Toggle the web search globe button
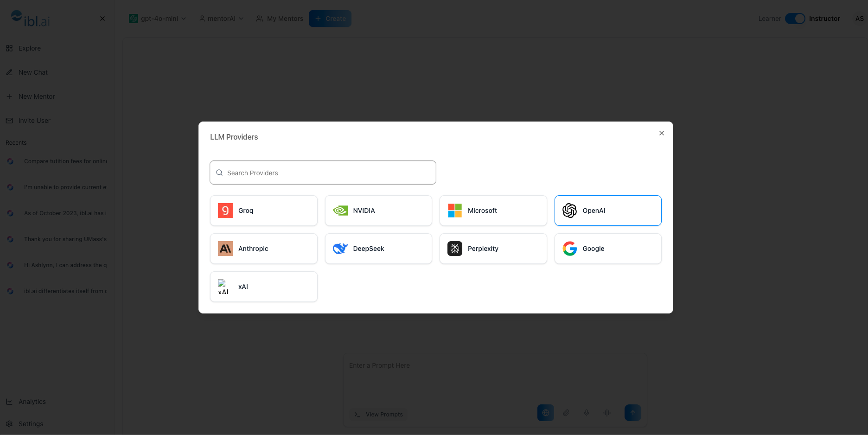 coord(546,413)
